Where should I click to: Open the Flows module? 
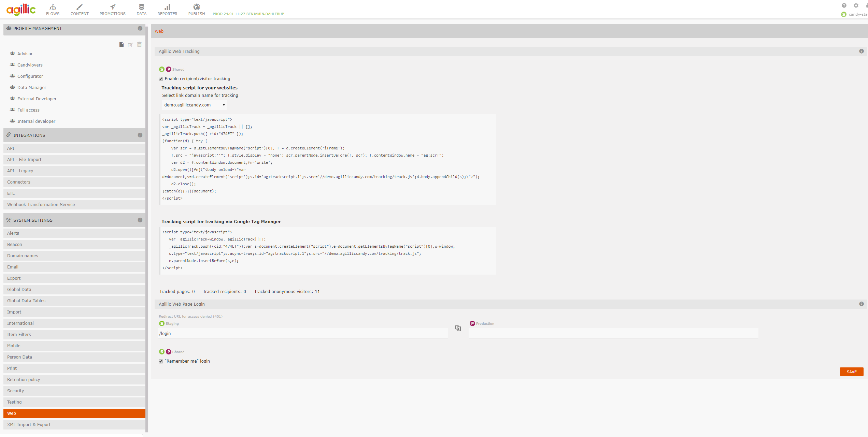point(53,9)
